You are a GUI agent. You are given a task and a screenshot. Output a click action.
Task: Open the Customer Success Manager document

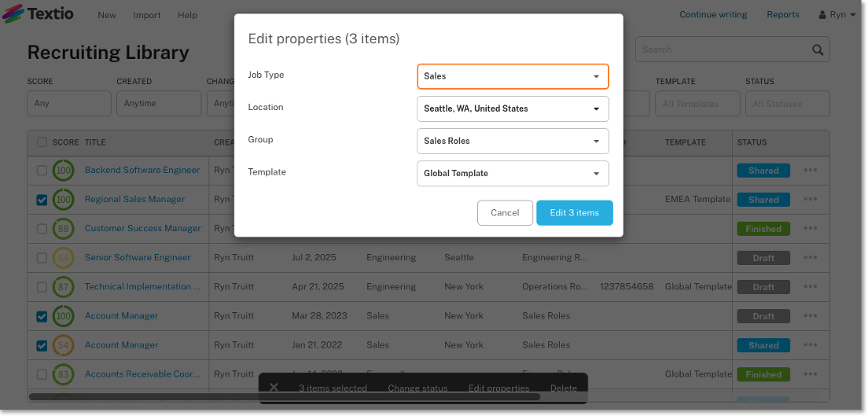pyautogui.click(x=143, y=228)
